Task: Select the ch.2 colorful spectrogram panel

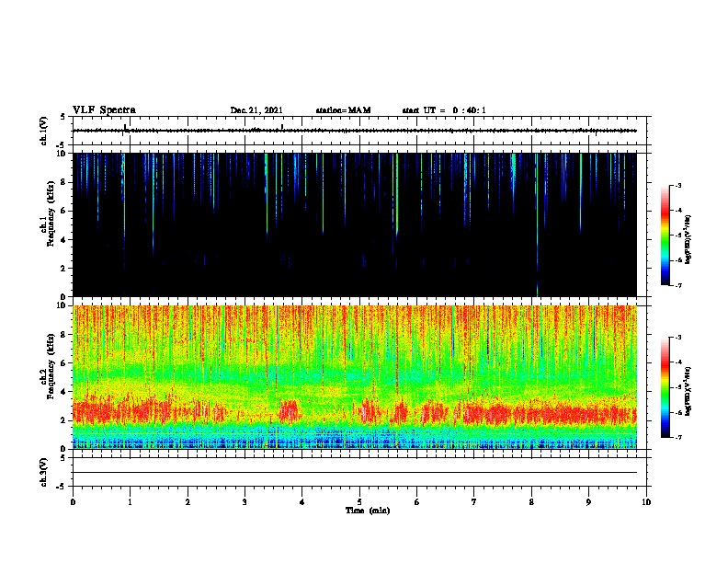Action: point(355,377)
